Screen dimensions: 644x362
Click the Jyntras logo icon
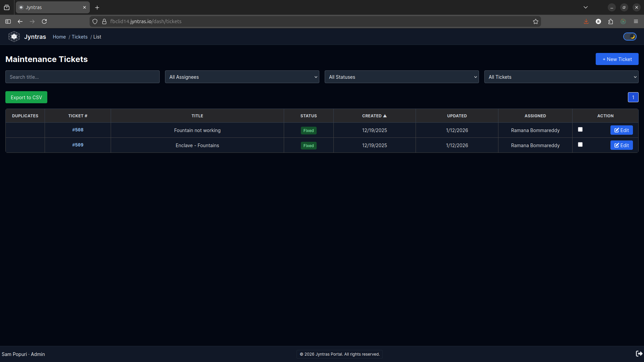[x=14, y=37]
